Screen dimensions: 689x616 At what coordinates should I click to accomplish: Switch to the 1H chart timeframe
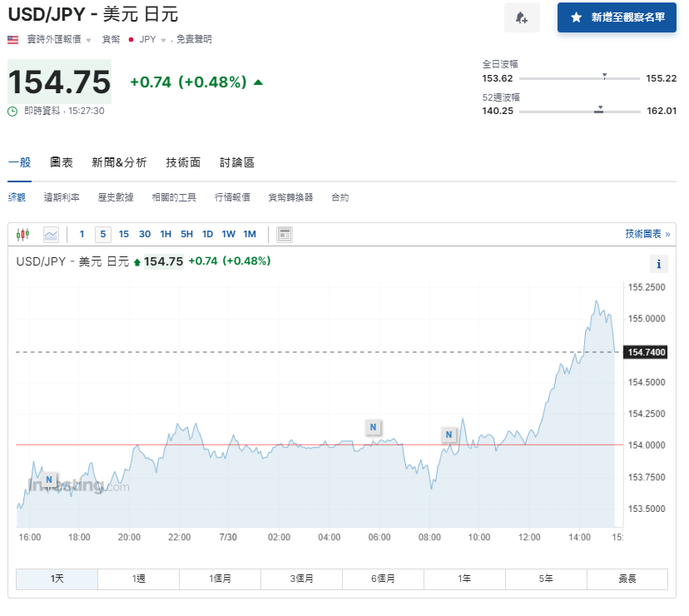click(x=166, y=234)
